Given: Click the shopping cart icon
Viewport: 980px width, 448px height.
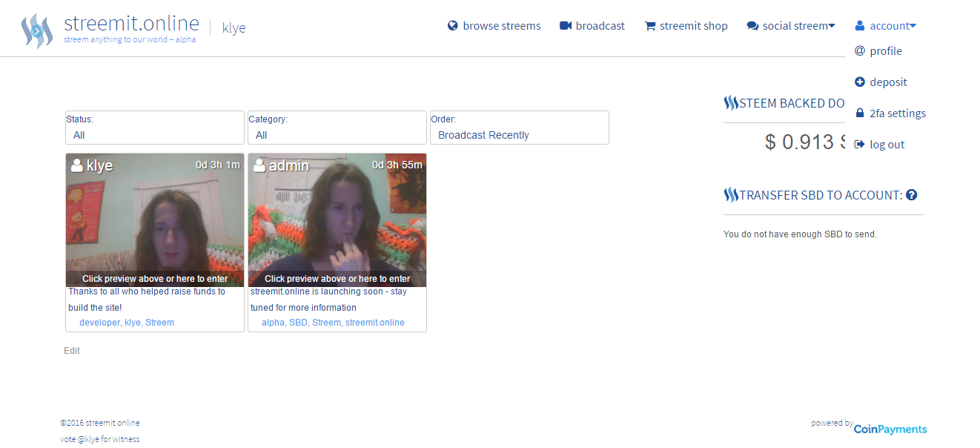Looking at the screenshot, I should click(650, 26).
